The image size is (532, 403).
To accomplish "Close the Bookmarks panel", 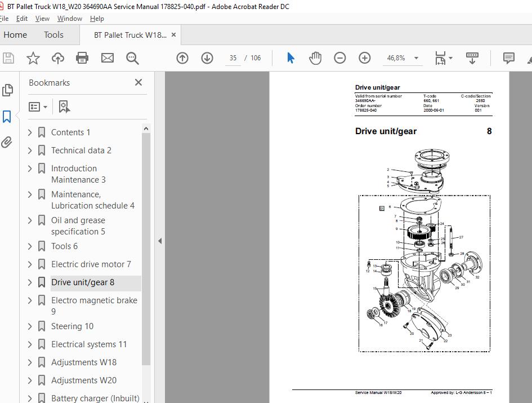I will 138,82.
